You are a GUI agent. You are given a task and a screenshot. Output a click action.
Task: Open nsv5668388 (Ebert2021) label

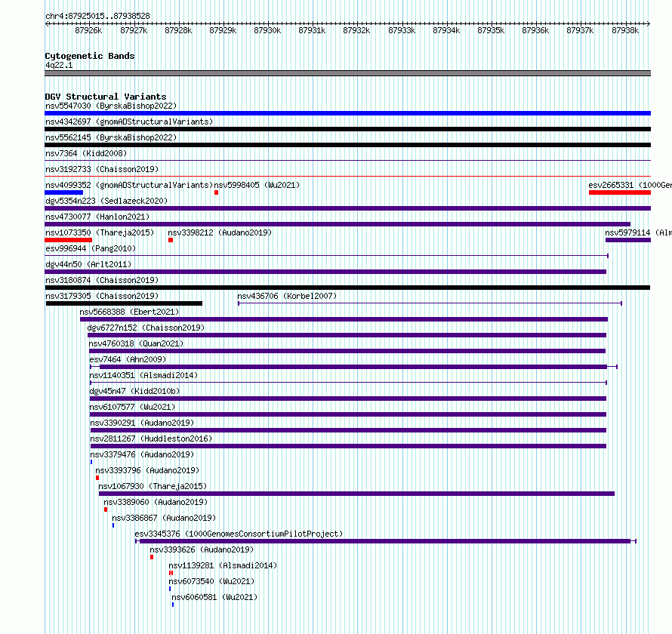(129, 312)
